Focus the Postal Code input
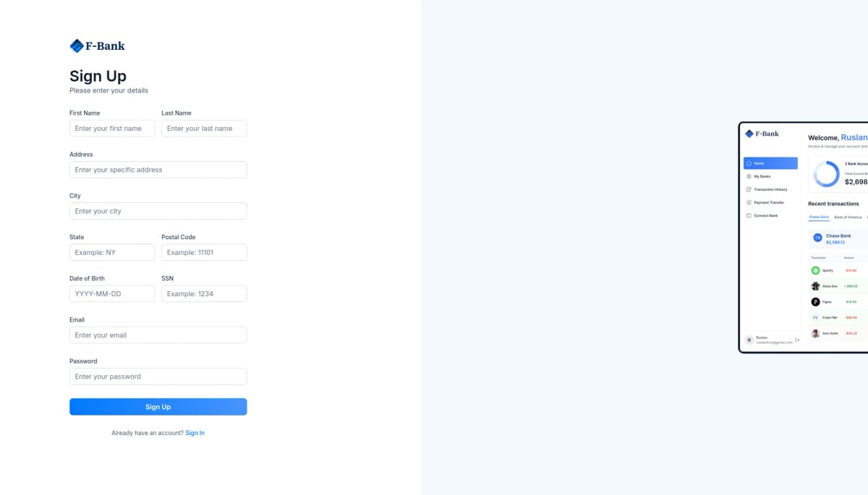This screenshot has width=868, height=495. click(204, 252)
